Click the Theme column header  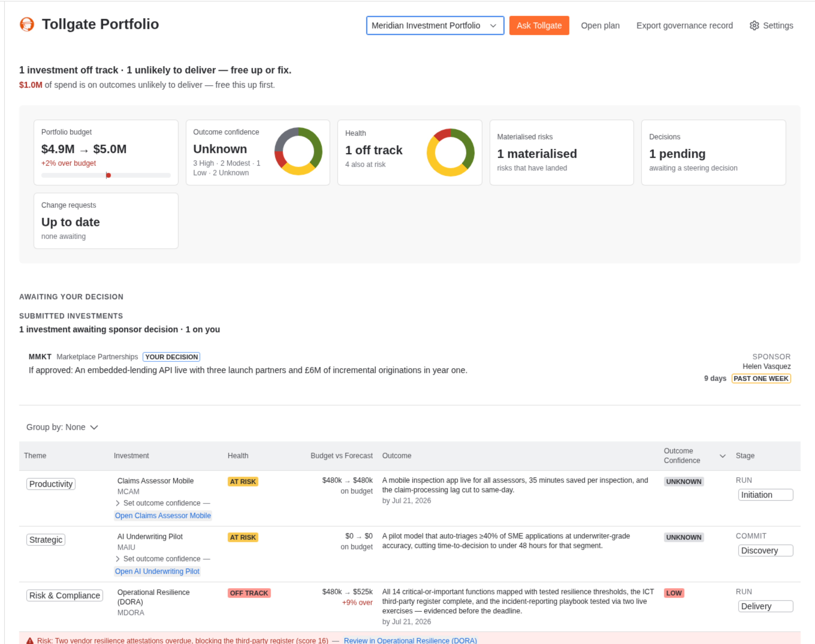point(35,456)
